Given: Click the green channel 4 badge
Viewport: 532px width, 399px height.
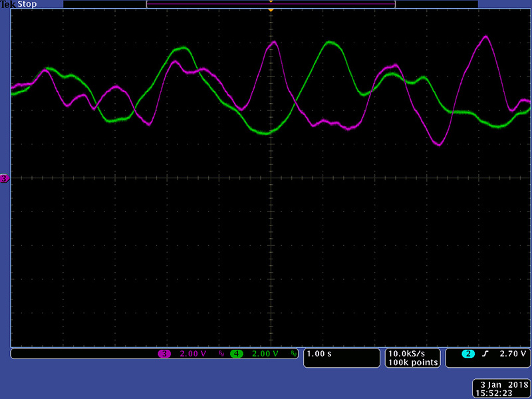Looking at the screenshot, I should pyautogui.click(x=237, y=354).
